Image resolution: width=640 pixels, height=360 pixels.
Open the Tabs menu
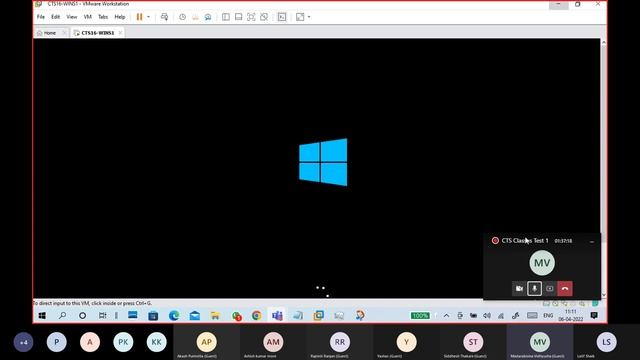coord(103,17)
